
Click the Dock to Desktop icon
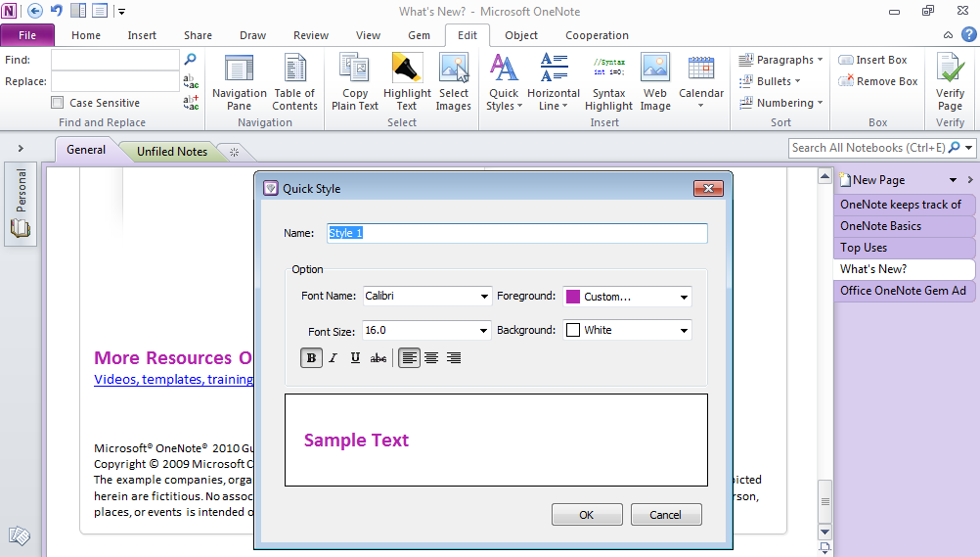[78, 11]
